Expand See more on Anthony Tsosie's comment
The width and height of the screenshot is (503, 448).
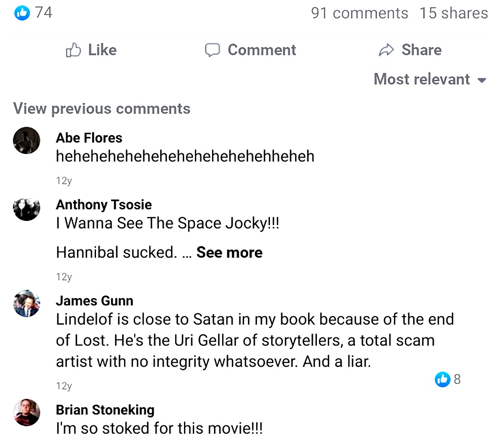pos(229,253)
